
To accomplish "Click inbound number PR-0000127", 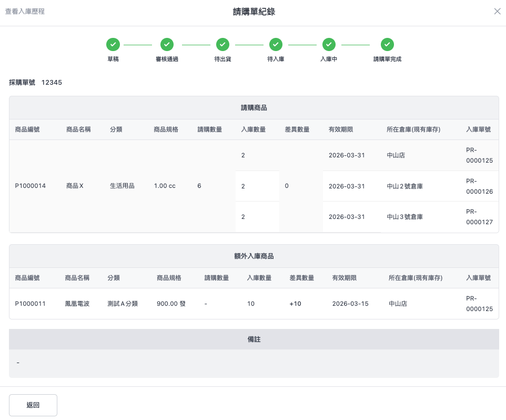I will [479, 217].
